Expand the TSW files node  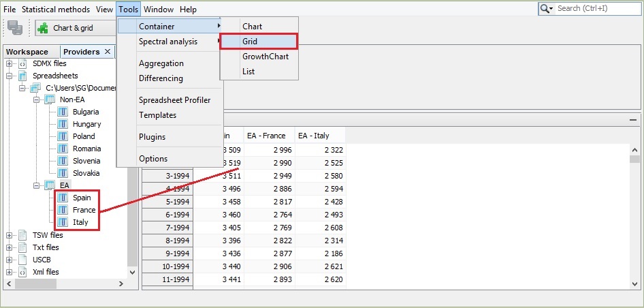tap(10, 235)
